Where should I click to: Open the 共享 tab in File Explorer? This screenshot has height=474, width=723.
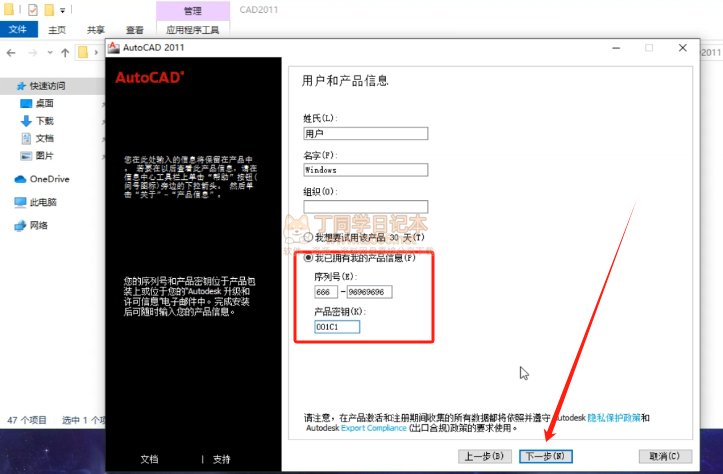click(x=96, y=30)
